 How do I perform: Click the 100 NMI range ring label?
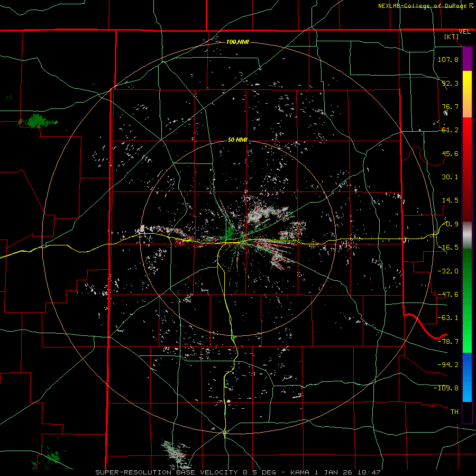click(x=237, y=42)
